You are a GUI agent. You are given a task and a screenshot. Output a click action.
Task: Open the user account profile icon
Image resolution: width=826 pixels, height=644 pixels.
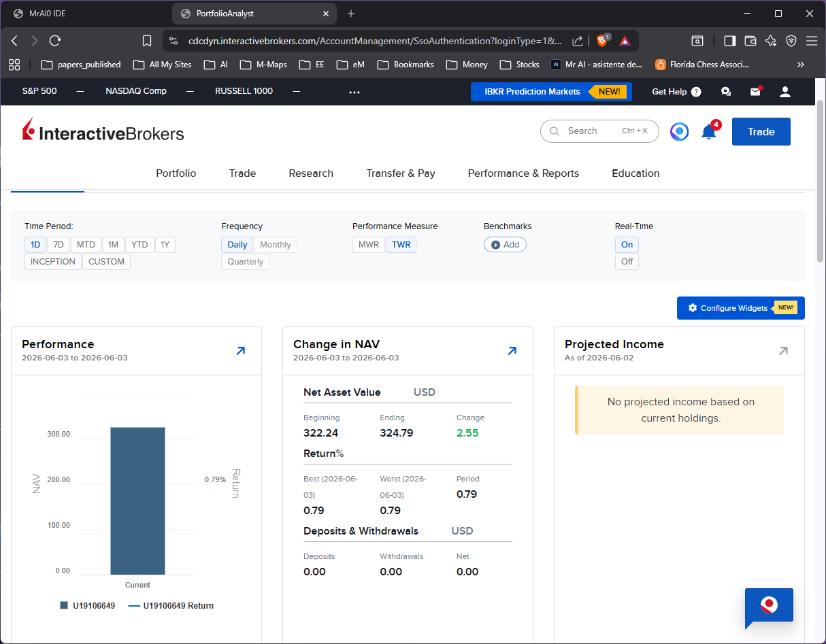(785, 92)
